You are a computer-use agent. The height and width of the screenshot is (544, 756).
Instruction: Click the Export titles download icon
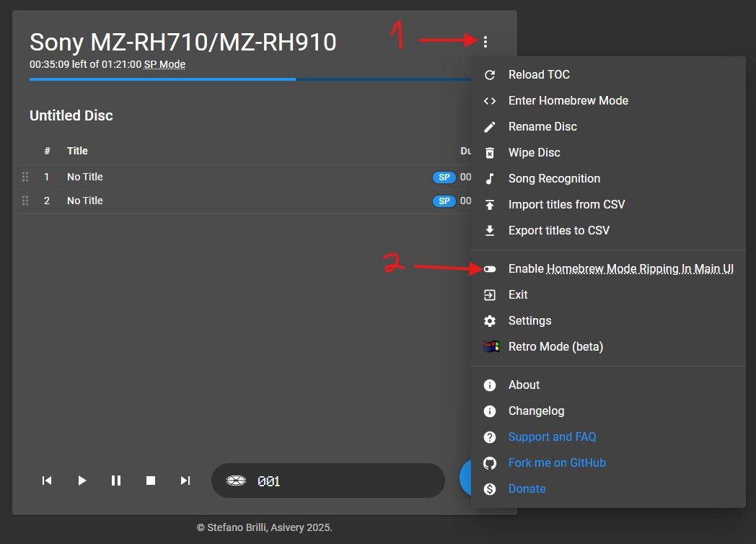coord(489,231)
